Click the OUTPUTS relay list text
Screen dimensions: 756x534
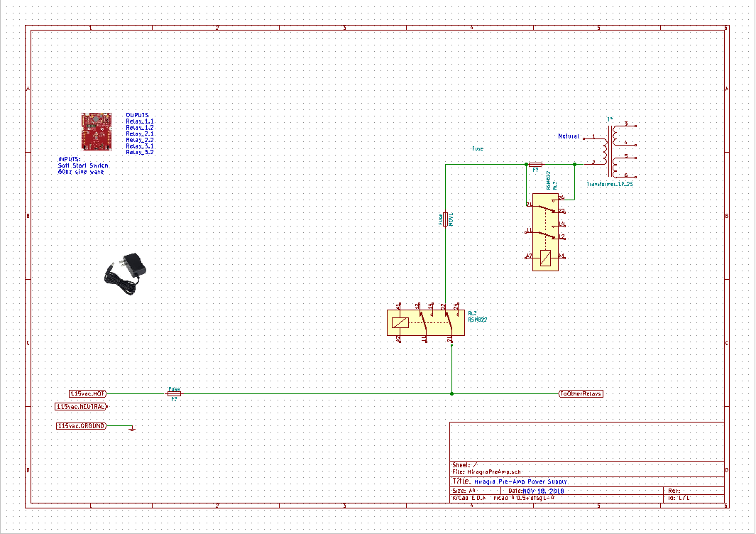coord(140,133)
